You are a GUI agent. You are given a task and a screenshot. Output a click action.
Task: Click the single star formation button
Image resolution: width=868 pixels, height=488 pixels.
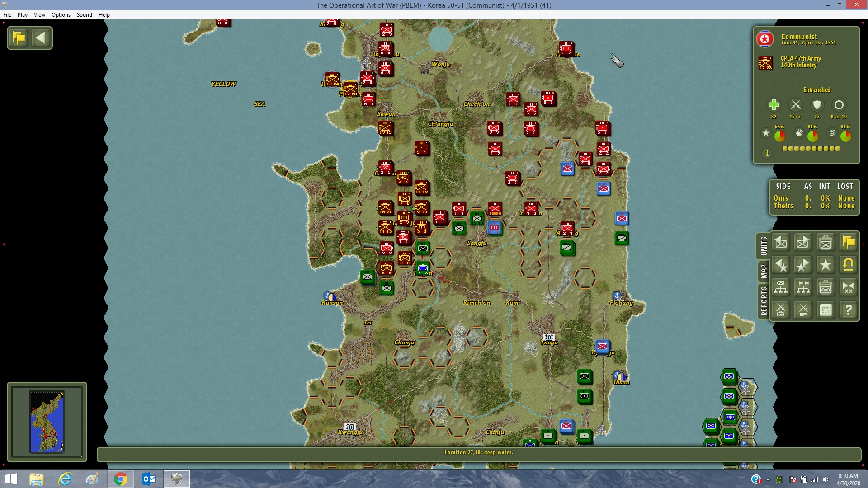click(x=826, y=265)
